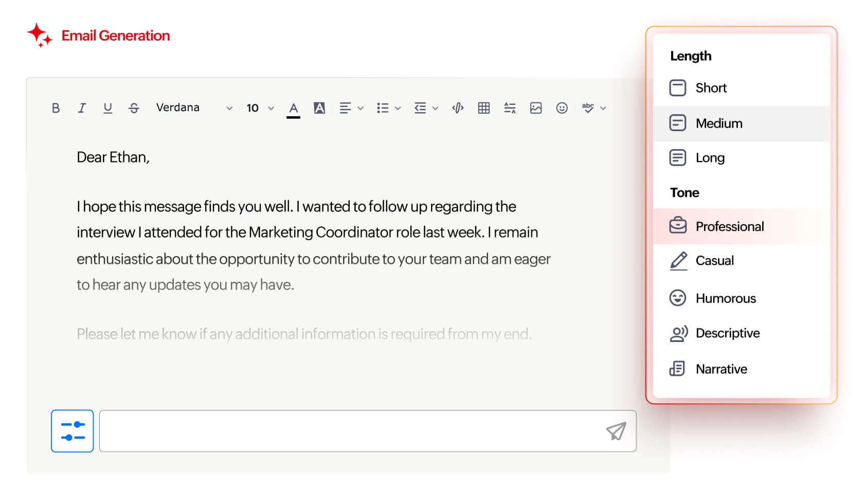Open the font size dropdown

coord(257,107)
